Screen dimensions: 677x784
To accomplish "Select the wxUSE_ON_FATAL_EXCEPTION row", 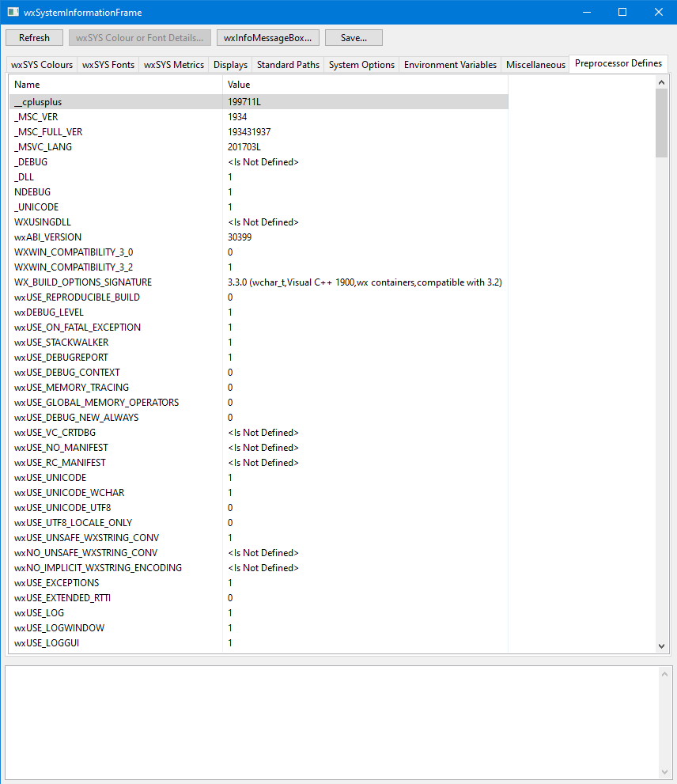I will click(259, 327).
